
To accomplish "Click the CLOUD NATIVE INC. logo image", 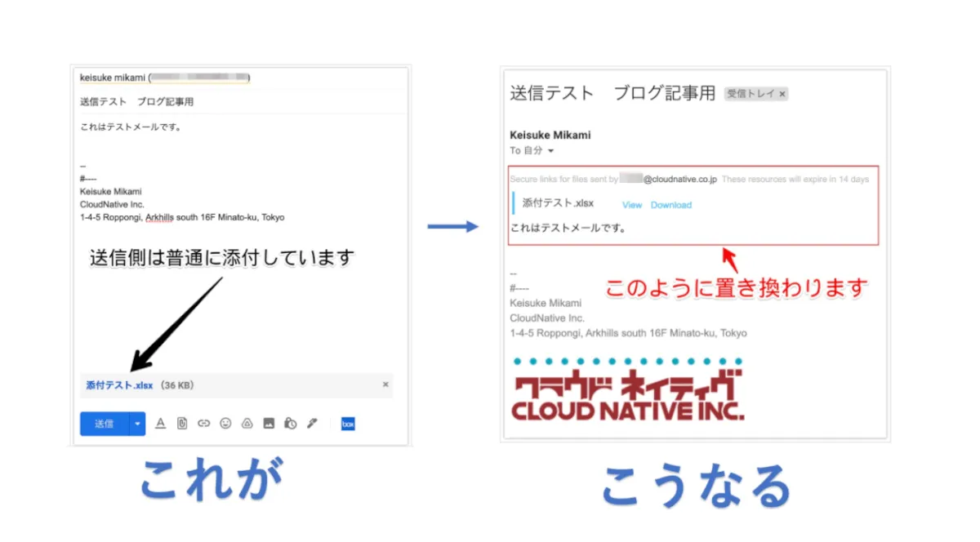I will click(628, 389).
